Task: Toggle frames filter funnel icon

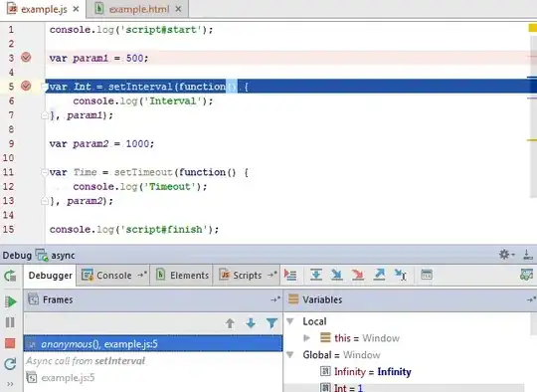Action: tap(271, 322)
